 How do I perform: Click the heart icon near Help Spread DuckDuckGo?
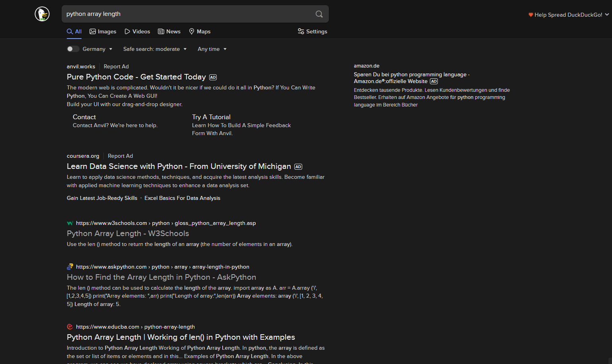[x=530, y=15]
